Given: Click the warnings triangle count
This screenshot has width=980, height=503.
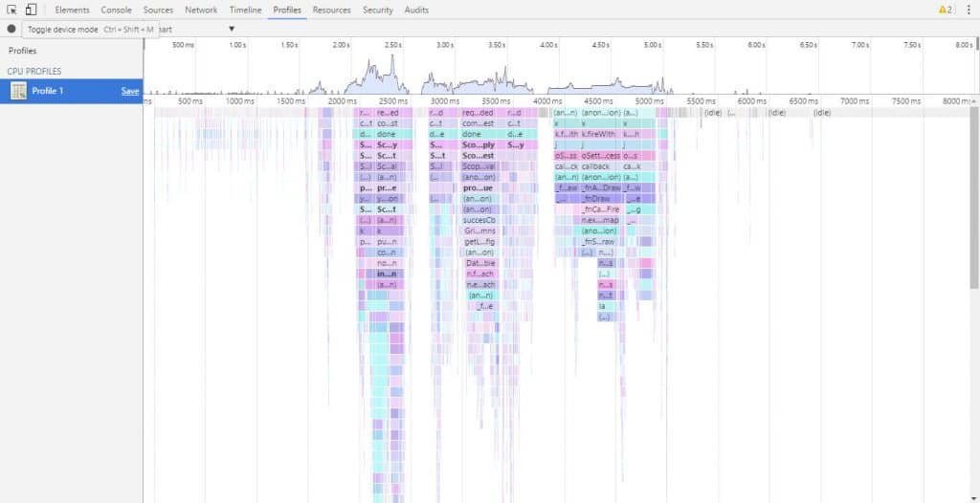Looking at the screenshot, I should (x=945, y=10).
